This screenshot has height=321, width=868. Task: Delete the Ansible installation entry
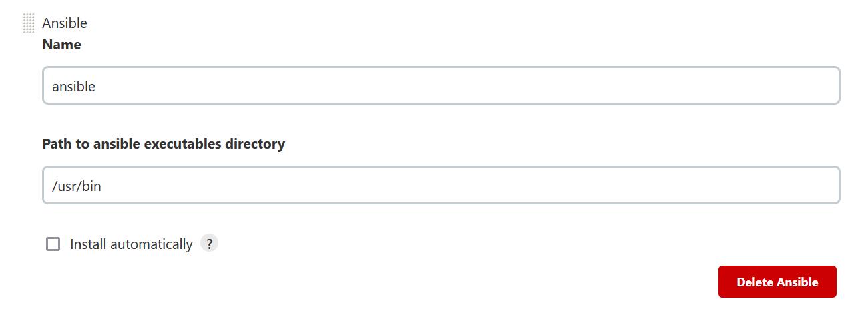tap(777, 282)
